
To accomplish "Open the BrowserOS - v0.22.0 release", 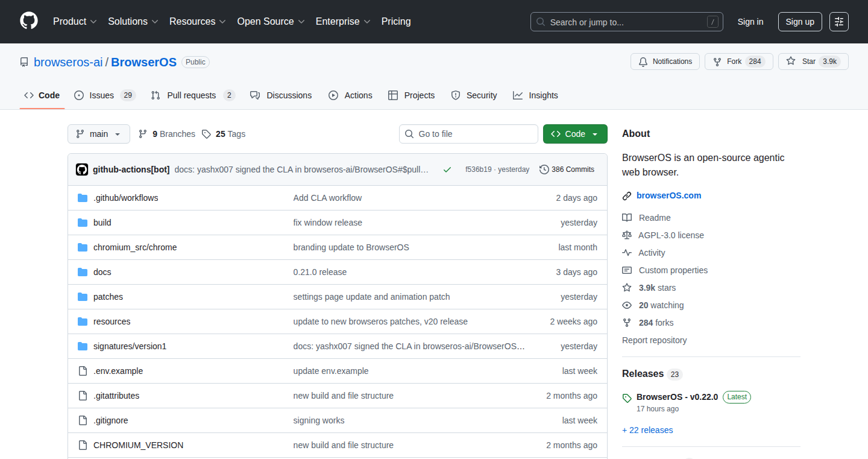I will 677,397.
